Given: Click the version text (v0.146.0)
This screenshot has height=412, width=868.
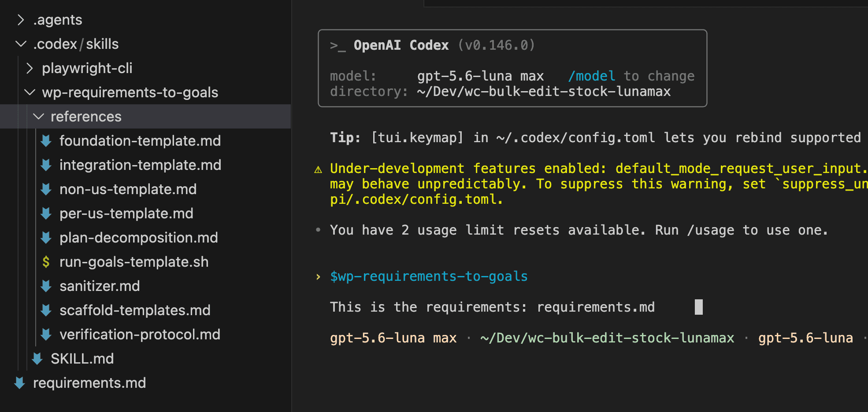Looking at the screenshot, I should (x=497, y=45).
